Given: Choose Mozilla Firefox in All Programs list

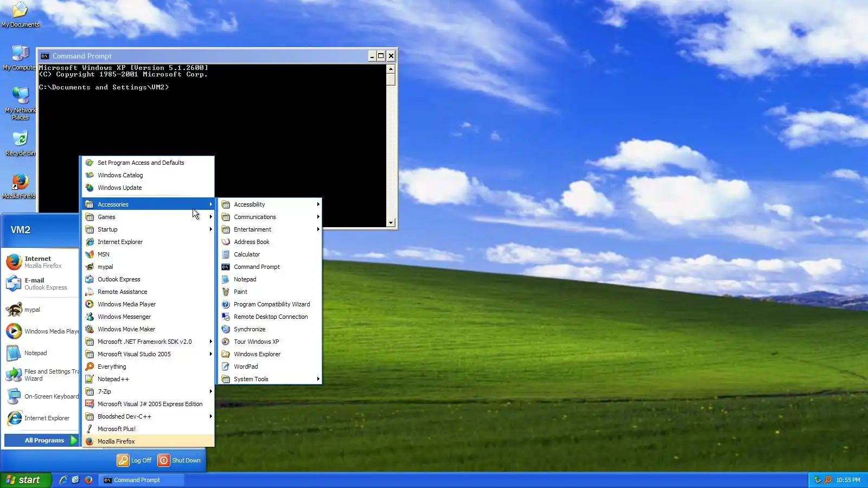Looking at the screenshot, I should point(148,441).
